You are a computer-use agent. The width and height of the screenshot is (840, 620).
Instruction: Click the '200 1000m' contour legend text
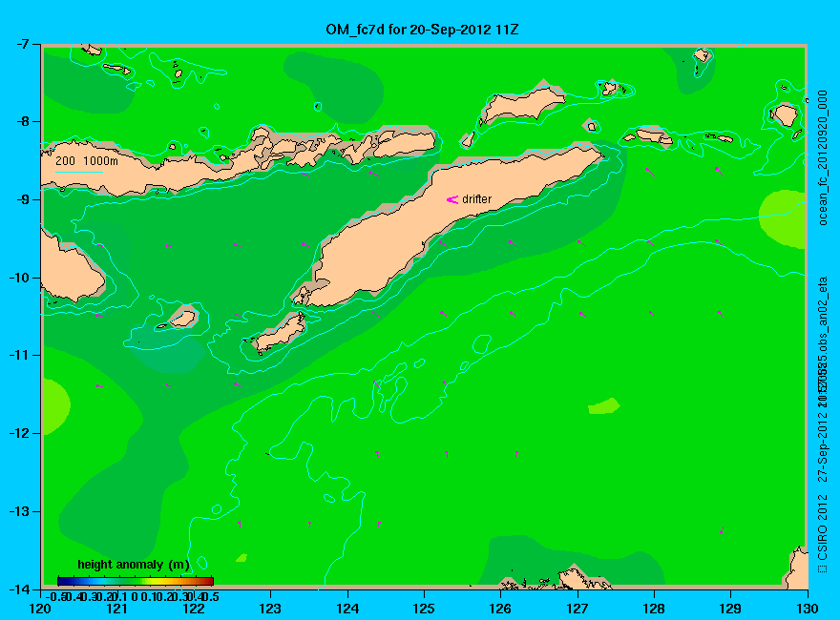(87, 160)
